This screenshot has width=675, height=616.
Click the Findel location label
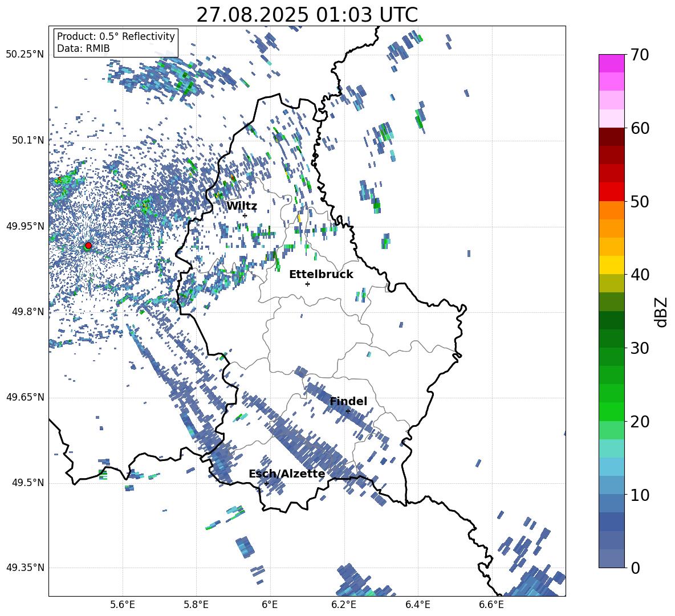(x=348, y=401)
